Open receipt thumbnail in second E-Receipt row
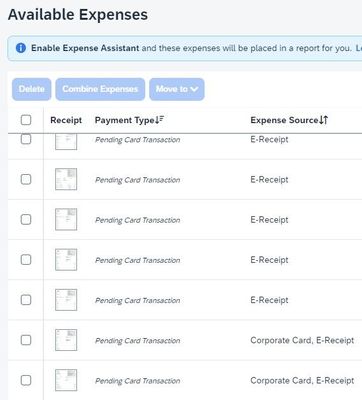The image size is (362, 400). (x=66, y=179)
